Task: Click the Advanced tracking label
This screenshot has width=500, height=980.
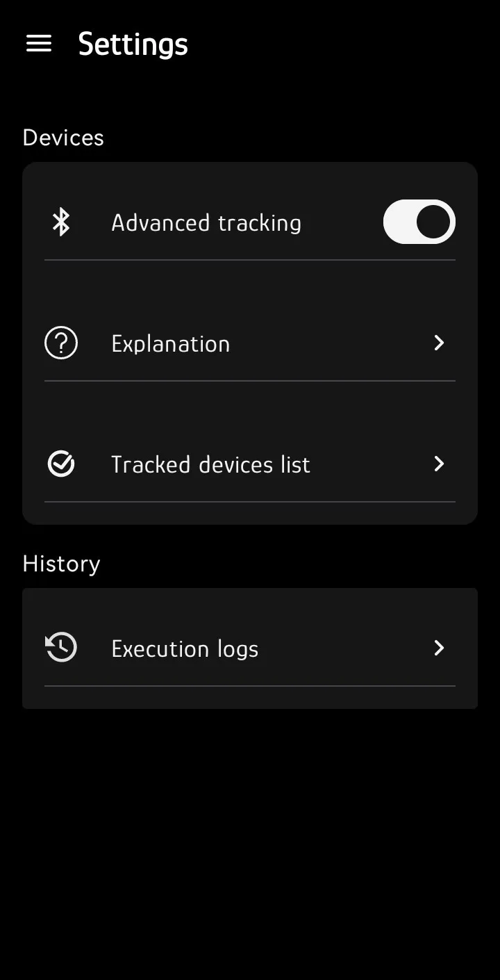Action: pos(206,223)
